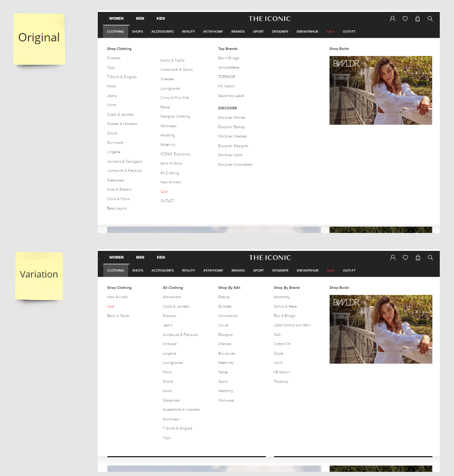The image size is (454, 476).
Task: Open the wishlist heart icon in the Original header
Action: tap(405, 18)
